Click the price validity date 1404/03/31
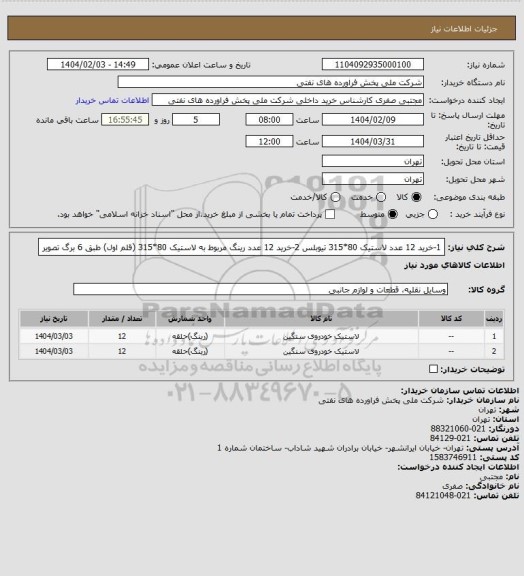Image resolution: width=524 pixels, height=576 pixels. click(373, 141)
